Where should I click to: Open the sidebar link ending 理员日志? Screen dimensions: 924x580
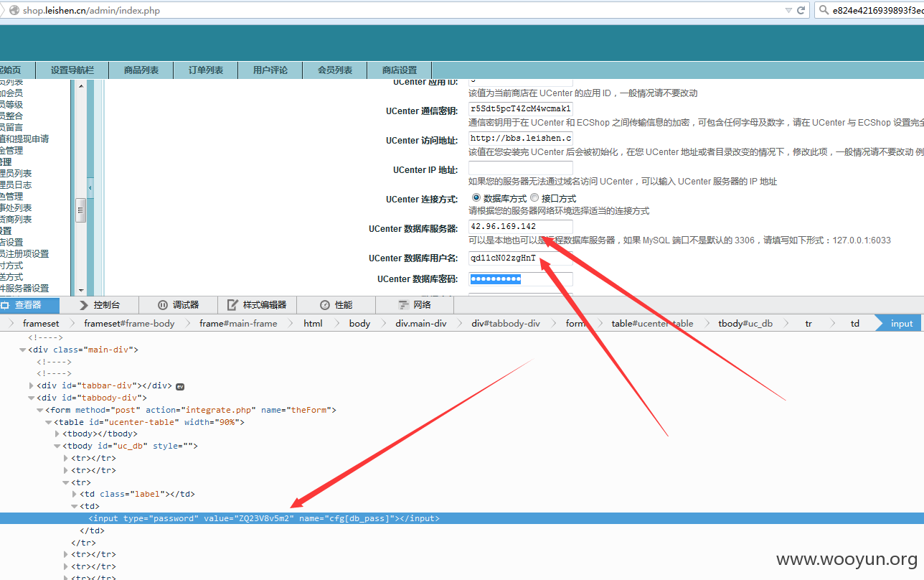pyautogui.click(x=16, y=184)
